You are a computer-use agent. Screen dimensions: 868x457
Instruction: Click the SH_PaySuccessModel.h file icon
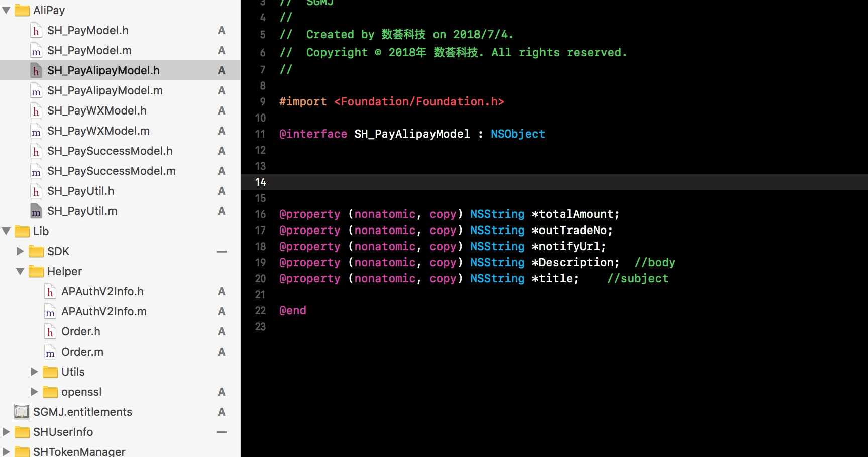[36, 151]
